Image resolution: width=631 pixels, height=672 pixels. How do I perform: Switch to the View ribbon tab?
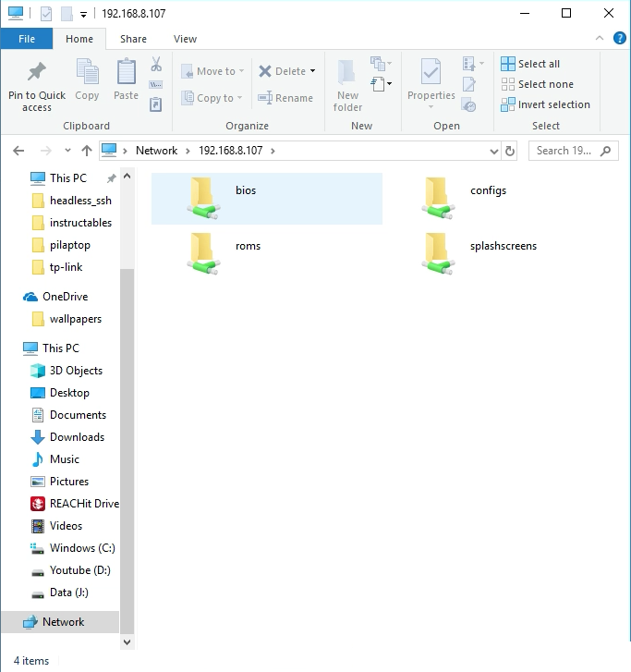[185, 39]
